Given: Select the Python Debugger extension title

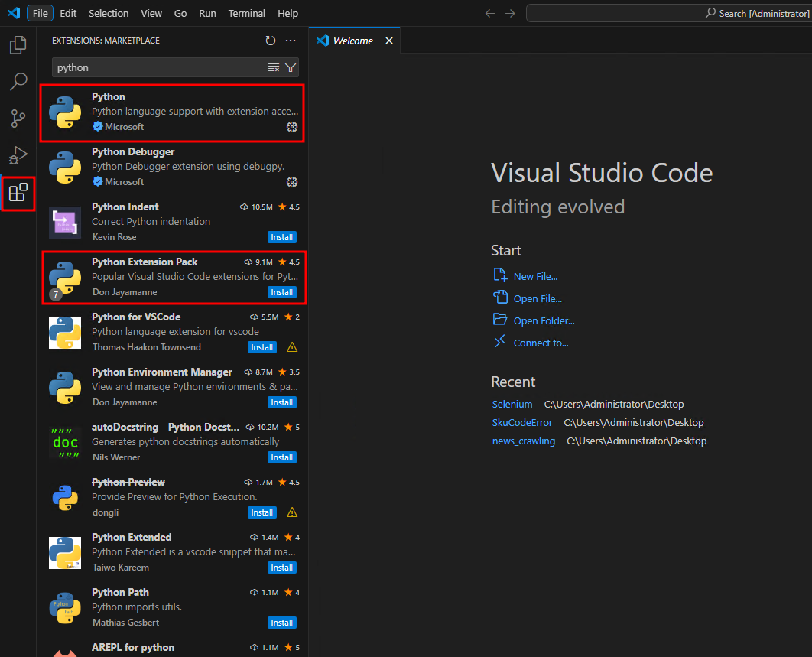Looking at the screenshot, I should point(133,151).
